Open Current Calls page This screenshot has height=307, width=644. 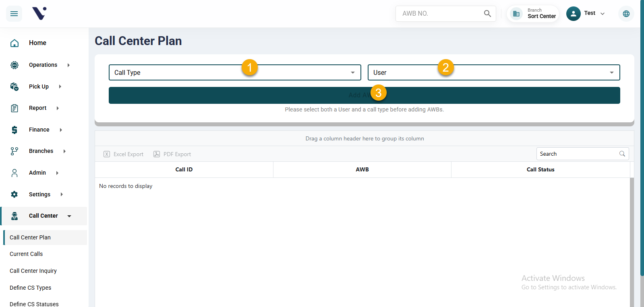(26, 254)
